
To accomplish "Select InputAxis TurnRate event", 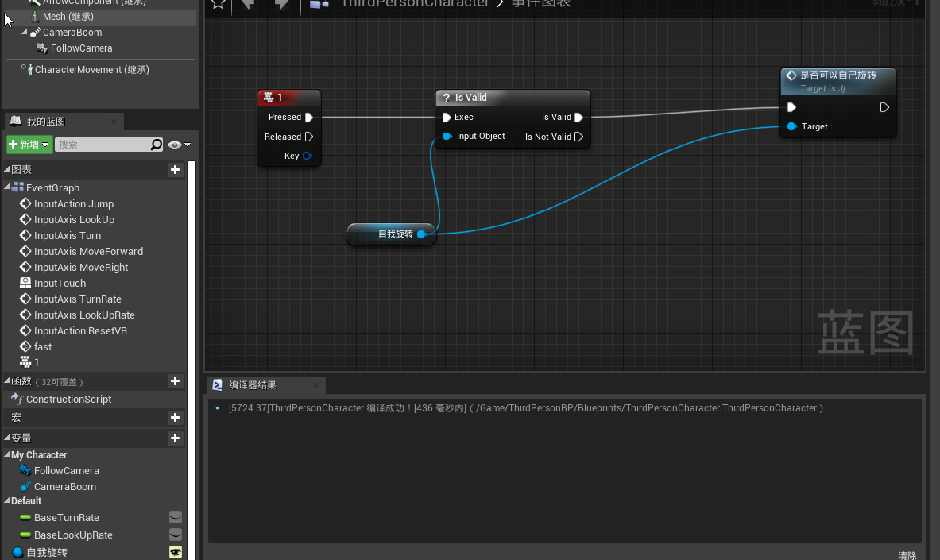I will (77, 299).
